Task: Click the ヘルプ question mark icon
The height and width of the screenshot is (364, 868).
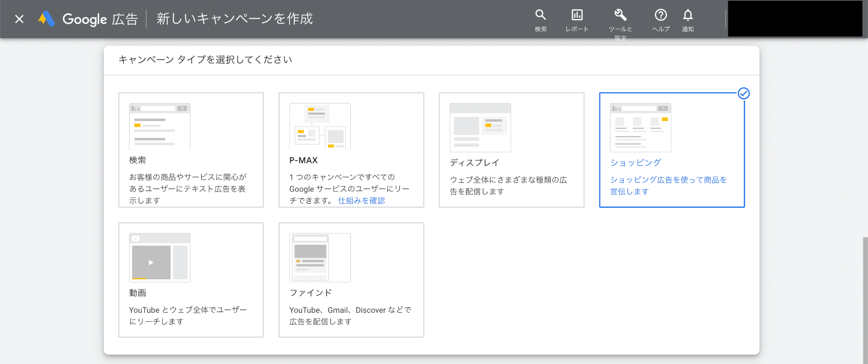Action: [661, 15]
